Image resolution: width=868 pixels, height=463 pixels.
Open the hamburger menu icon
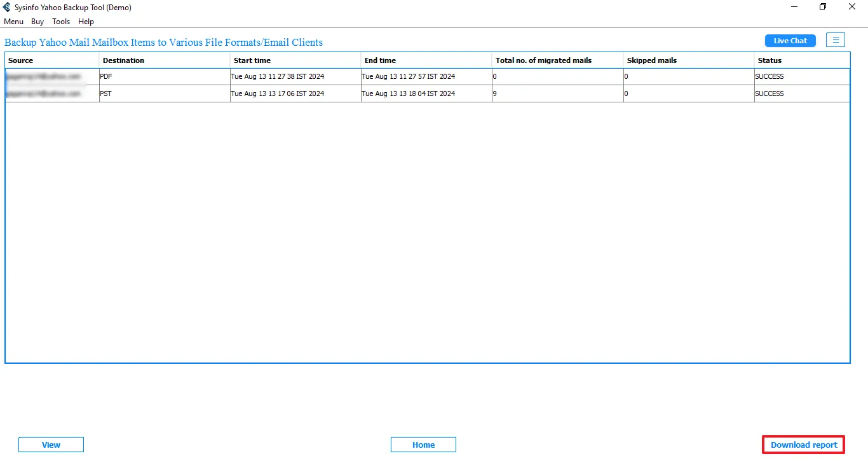[x=836, y=40]
